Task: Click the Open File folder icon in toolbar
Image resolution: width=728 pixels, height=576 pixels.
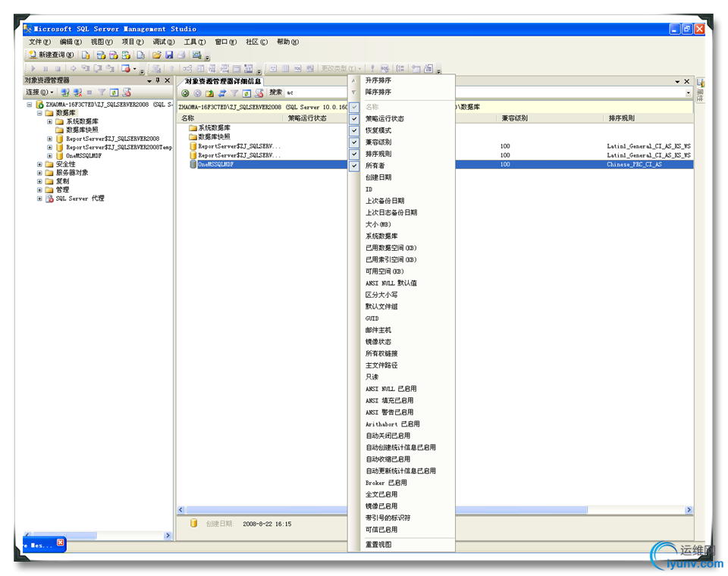Action: coord(156,55)
